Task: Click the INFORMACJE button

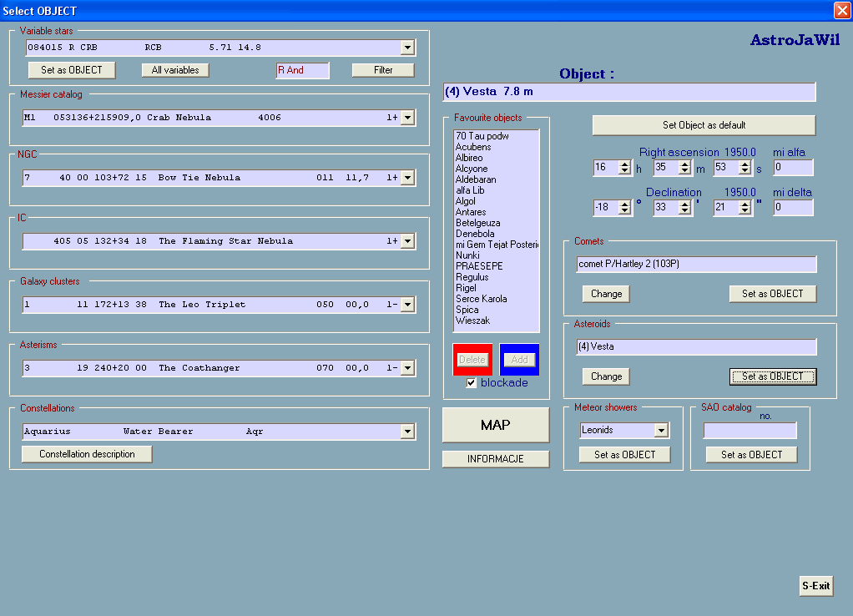Action: pos(496,459)
